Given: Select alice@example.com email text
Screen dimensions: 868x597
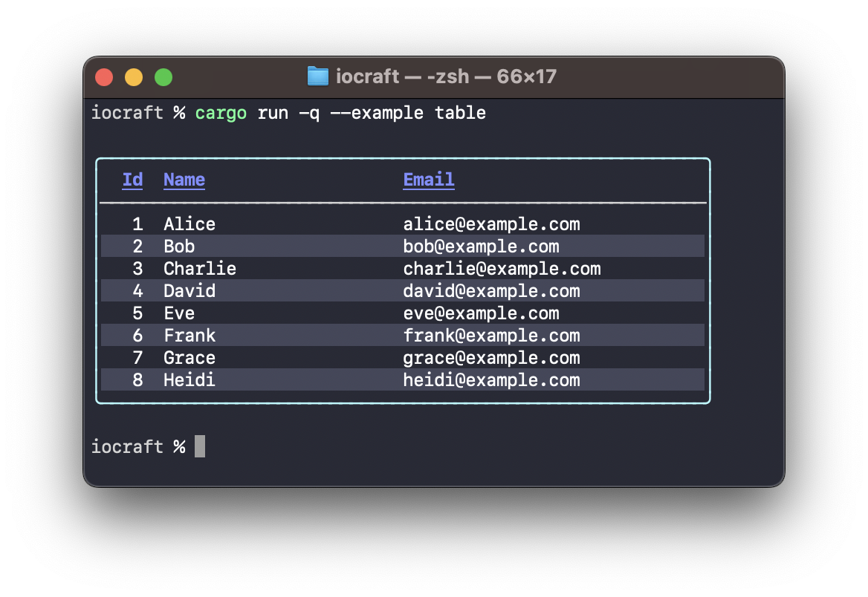Looking at the screenshot, I should 491,224.
